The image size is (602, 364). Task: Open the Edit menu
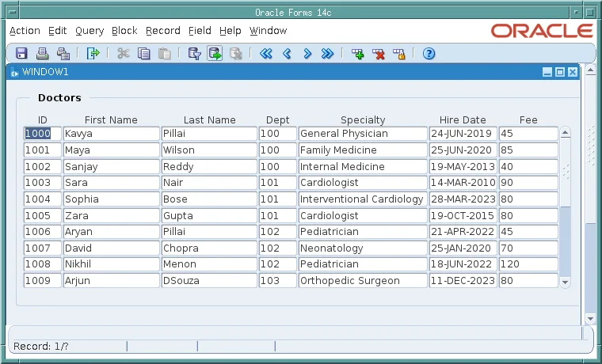(x=58, y=31)
